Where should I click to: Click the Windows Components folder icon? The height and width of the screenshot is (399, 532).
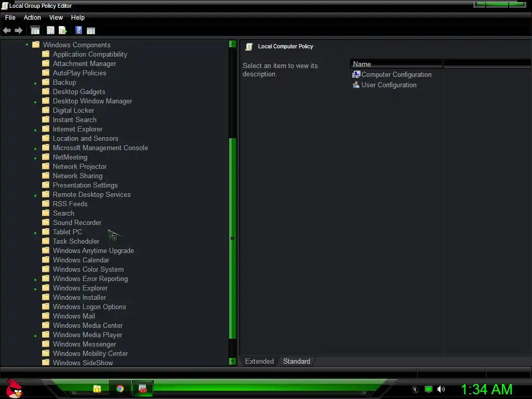point(36,45)
